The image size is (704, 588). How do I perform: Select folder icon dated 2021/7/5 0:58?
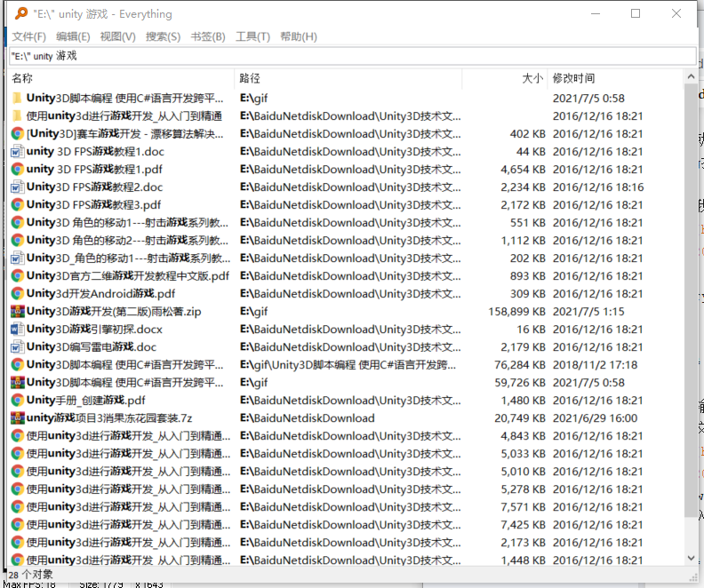[x=17, y=98]
